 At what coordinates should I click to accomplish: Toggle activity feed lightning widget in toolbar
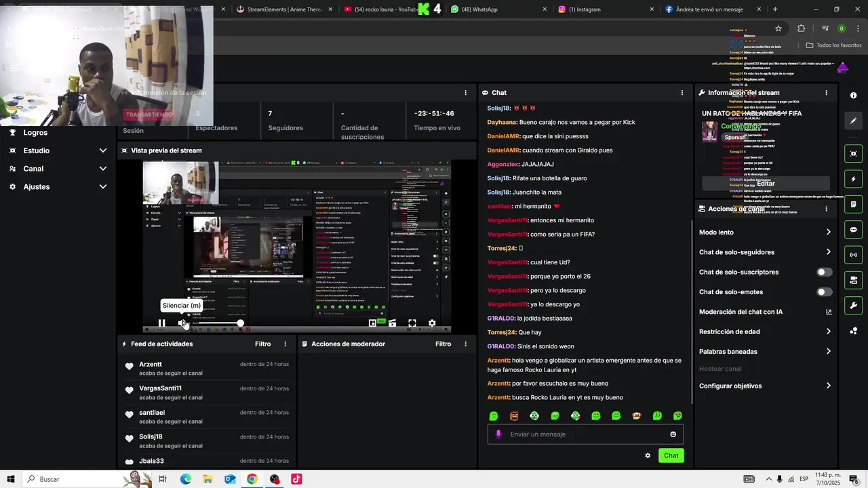tap(854, 179)
